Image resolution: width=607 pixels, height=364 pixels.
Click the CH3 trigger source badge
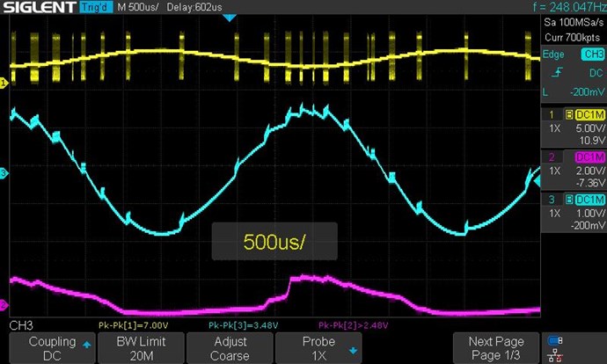(593, 55)
